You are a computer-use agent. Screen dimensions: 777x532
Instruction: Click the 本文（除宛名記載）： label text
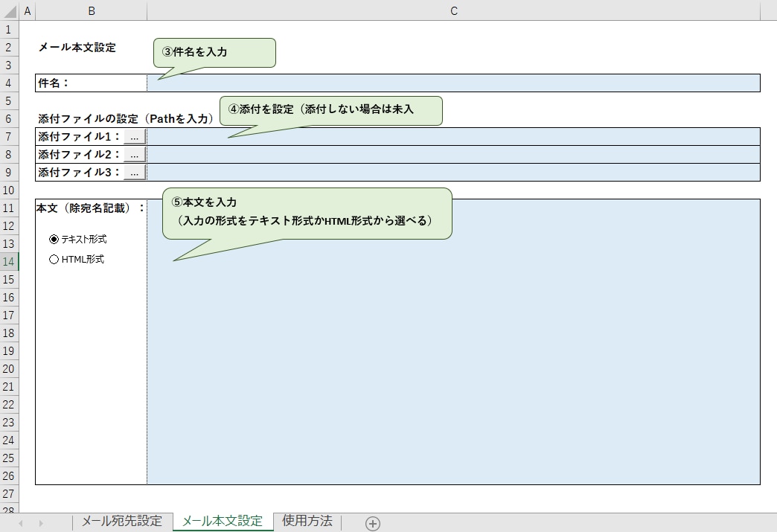92,208
